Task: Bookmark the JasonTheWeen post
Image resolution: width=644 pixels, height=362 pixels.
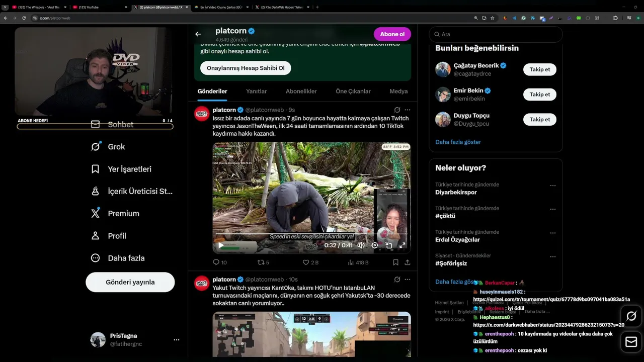Action: coord(396,262)
